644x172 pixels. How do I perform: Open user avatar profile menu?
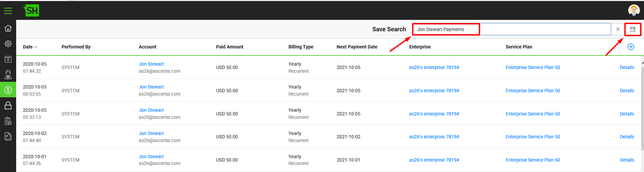click(x=634, y=10)
